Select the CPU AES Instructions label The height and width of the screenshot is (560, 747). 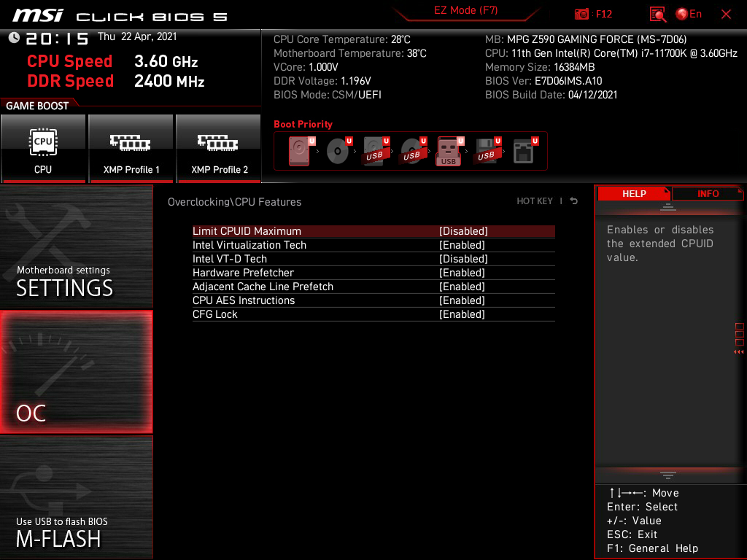click(x=244, y=300)
